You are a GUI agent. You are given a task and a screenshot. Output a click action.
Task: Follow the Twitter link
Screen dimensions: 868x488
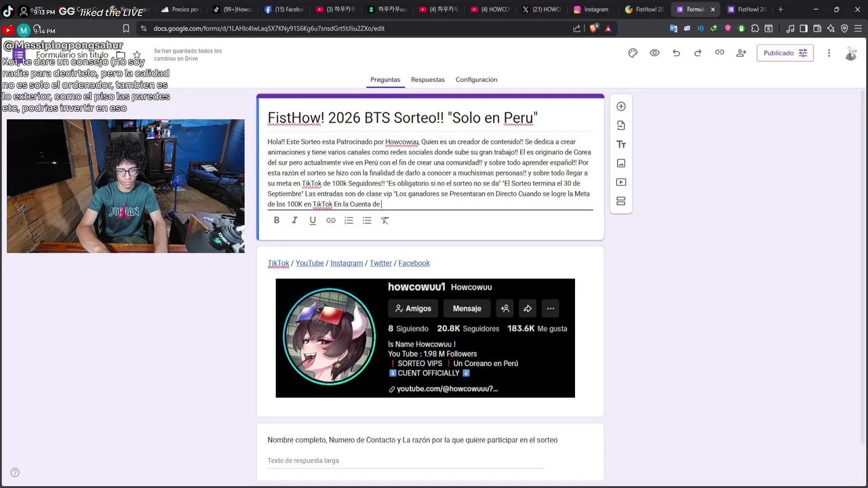[x=380, y=263]
